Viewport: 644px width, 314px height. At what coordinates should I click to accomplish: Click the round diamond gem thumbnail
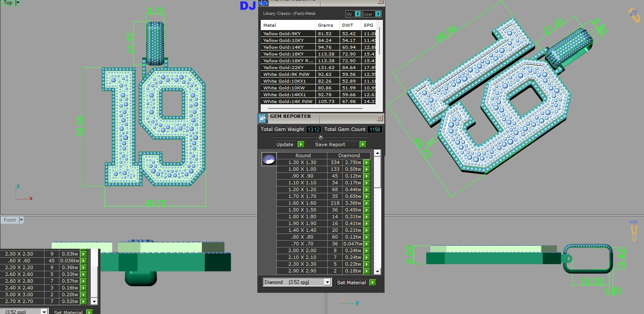tap(269, 159)
